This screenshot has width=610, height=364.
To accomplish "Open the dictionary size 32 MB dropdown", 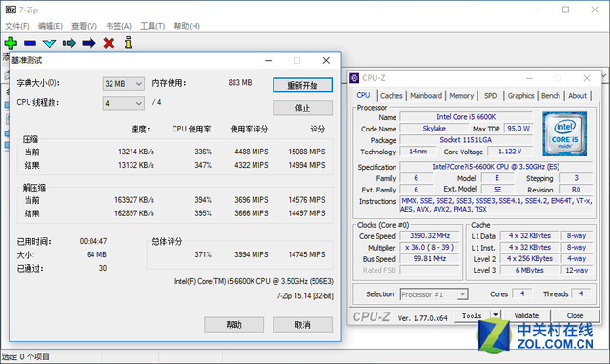I will coord(124,84).
